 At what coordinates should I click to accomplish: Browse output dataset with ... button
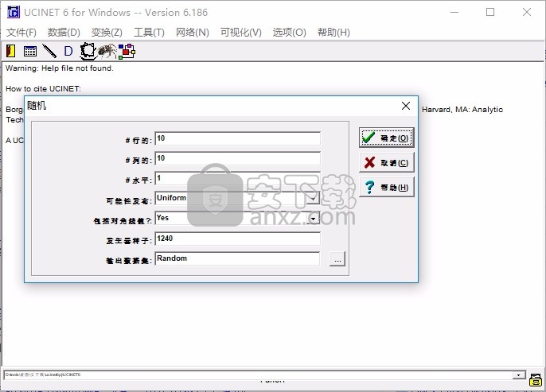pyautogui.click(x=337, y=258)
